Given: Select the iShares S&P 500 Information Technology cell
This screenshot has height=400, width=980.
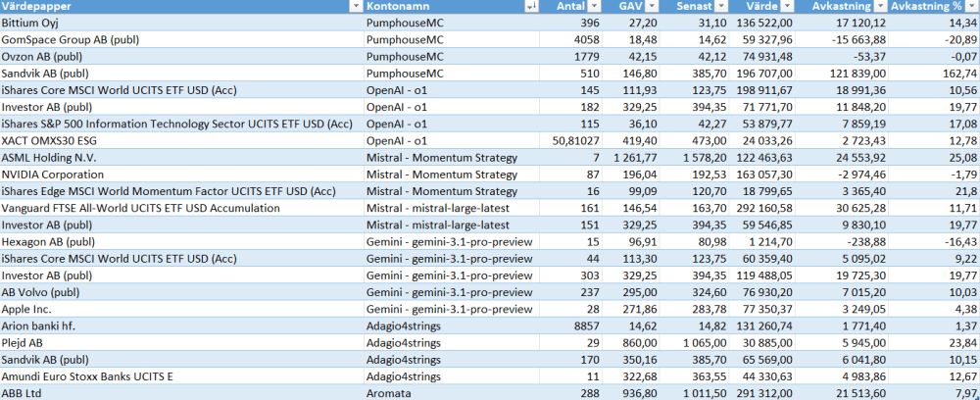Looking at the screenshot, I should pos(182,124).
